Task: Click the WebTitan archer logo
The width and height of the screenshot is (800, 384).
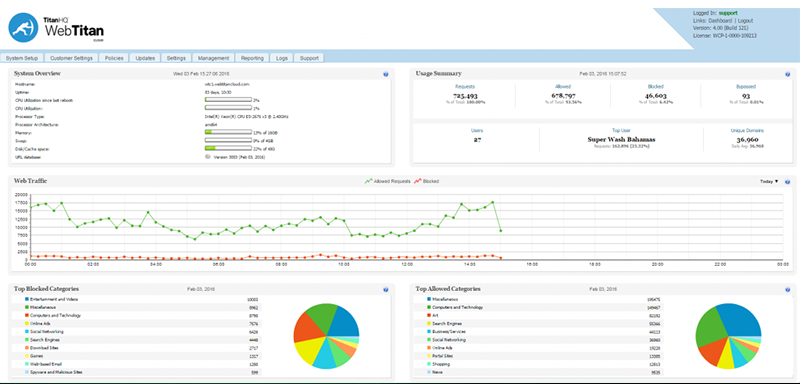Action: (x=23, y=28)
